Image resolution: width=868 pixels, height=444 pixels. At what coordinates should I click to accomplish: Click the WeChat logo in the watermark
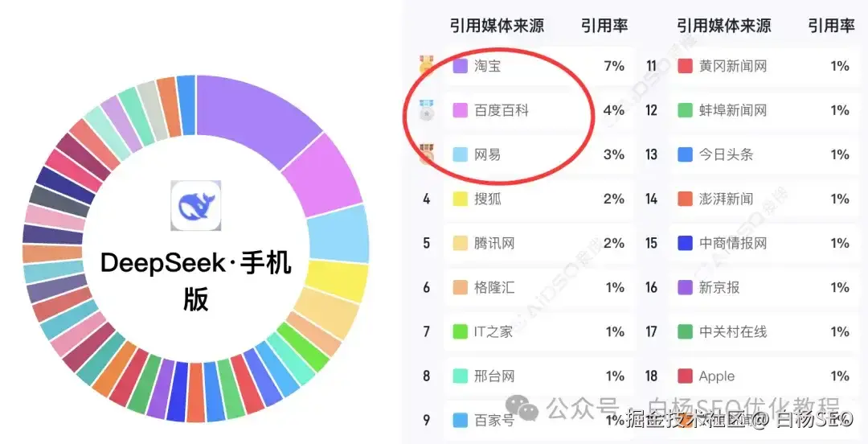523,409
